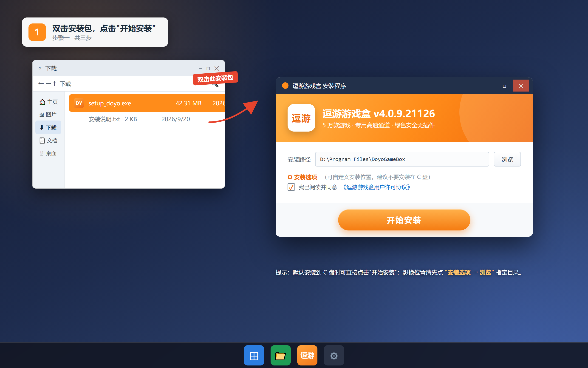Image resolution: width=588 pixels, height=368 pixels.
Task: Click the 逗游游戏盒 安装程序 title text
Action: [x=319, y=86]
